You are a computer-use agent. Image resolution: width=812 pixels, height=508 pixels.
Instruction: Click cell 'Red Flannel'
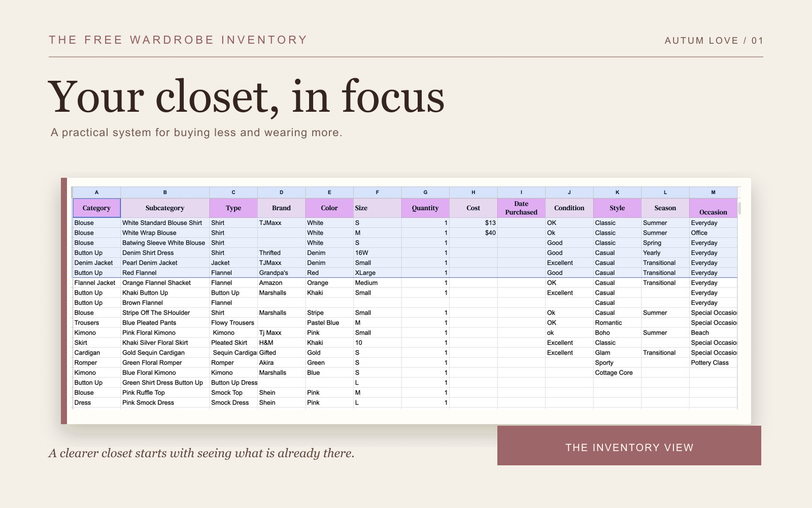click(165, 273)
